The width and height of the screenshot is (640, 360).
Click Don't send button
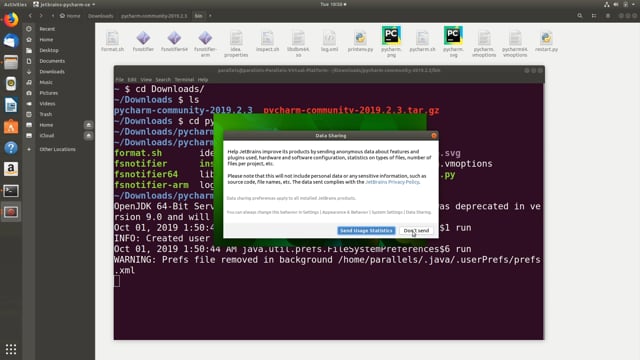pos(416,231)
